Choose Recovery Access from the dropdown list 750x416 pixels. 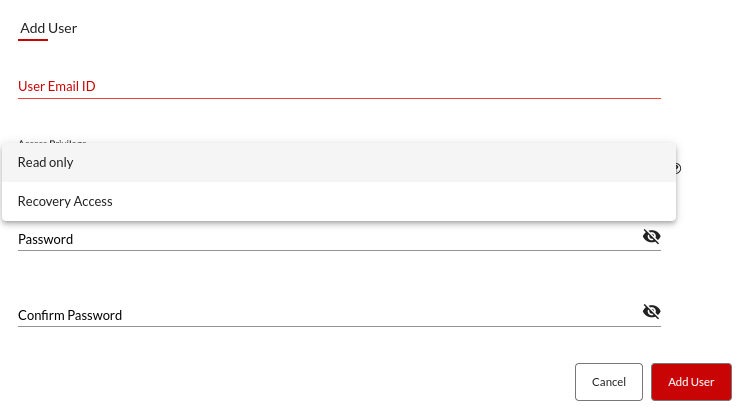coord(65,201)
